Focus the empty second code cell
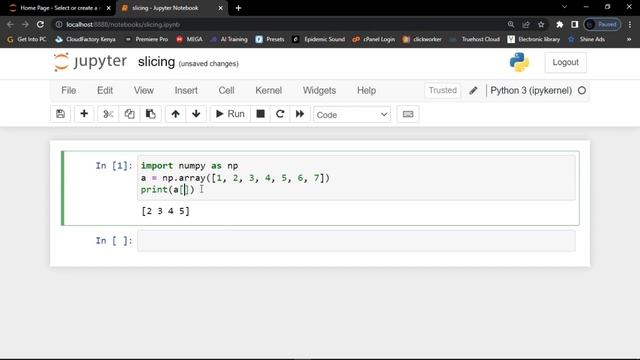640x360 pixels. (x=356, y=240)
